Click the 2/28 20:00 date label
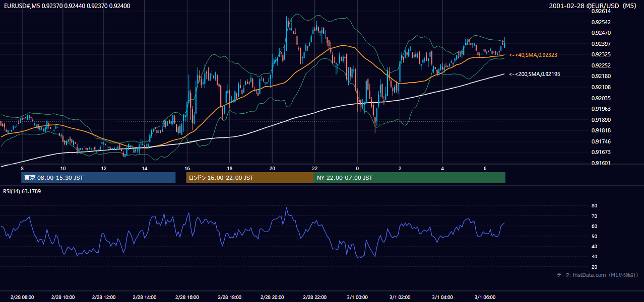644x302 pixels. pos(273,297)
